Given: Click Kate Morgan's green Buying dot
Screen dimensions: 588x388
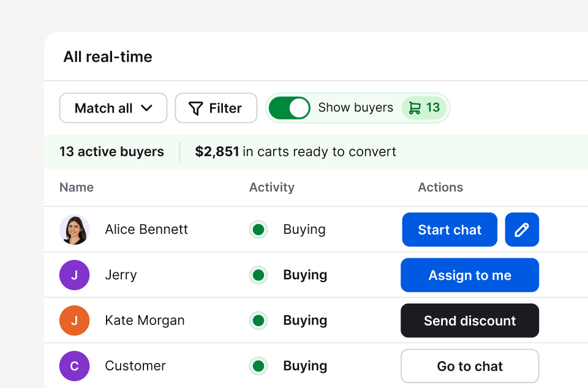Looking at the screenshot, I should (x=258, y=320).
